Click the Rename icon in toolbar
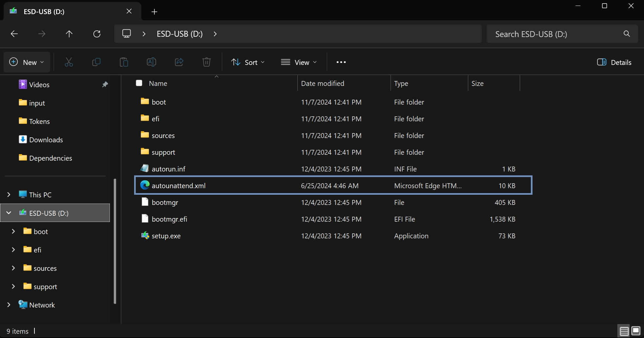Screen dimensions: 644x338 coord(151,62)
